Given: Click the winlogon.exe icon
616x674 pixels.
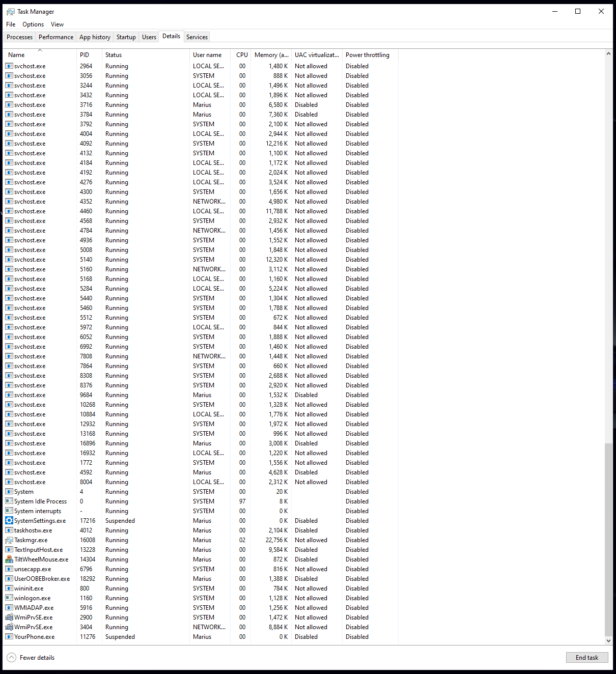Looking at the screenshot, I should tap(9, 598).
